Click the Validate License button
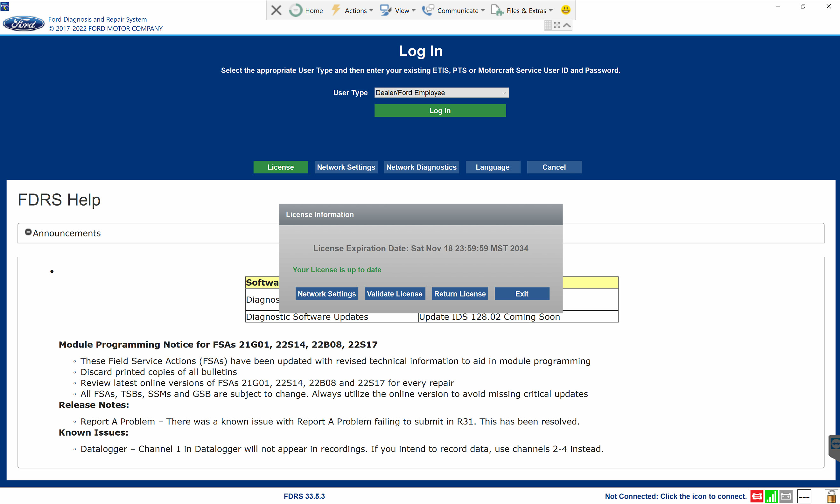This screenshot has width=840, height=504. coord(395,294)
